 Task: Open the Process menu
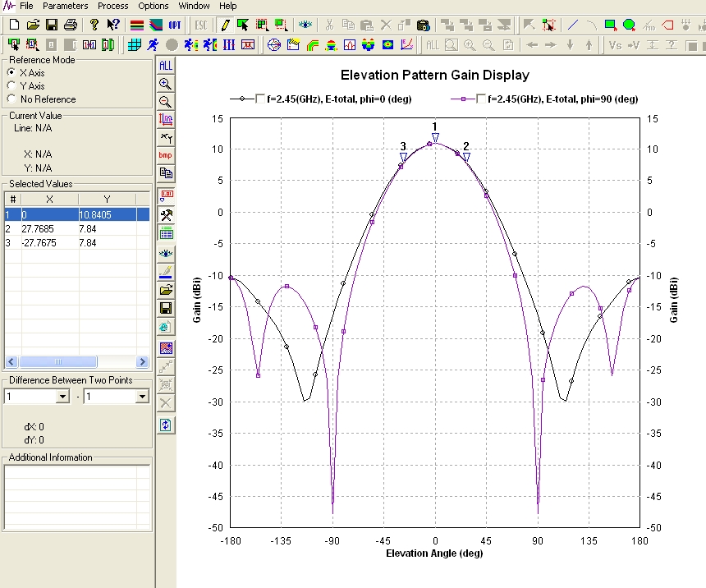pyautogui.click(x=112, y=6)
